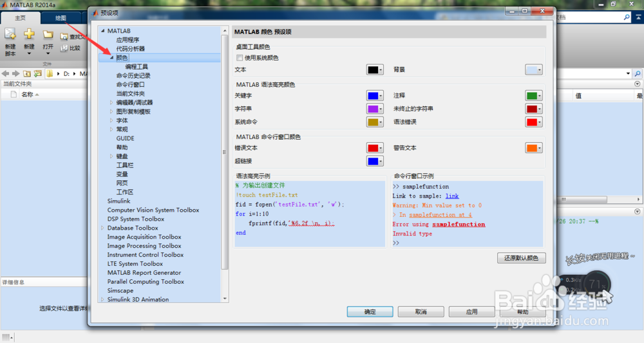Go back with the left arrow icon
Screen dimensions: 644x343
point(5,73)
